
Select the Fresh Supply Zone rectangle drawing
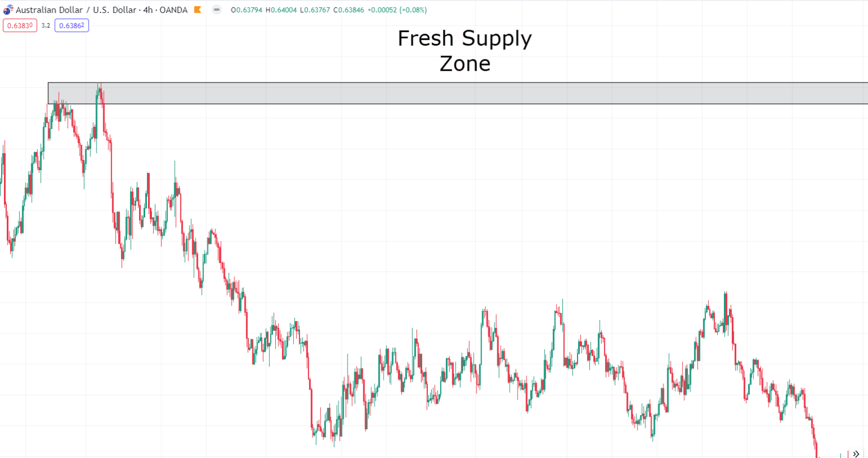[x=452, y=93]
